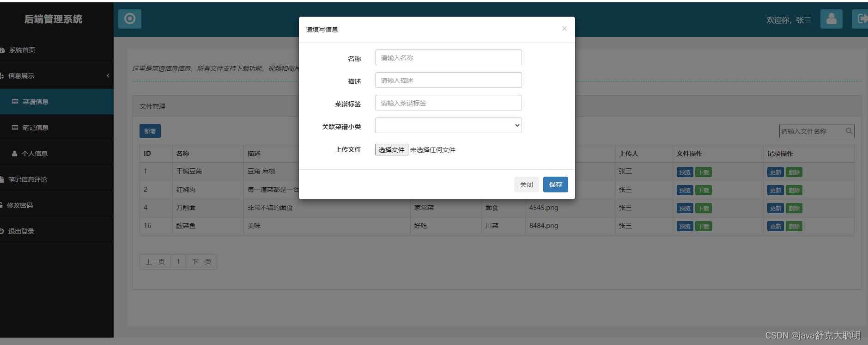This screenshot has width=868, height=345.
Task: Click 预览 for 酸菜鱼 row
Action: click(x=685, y=226)
